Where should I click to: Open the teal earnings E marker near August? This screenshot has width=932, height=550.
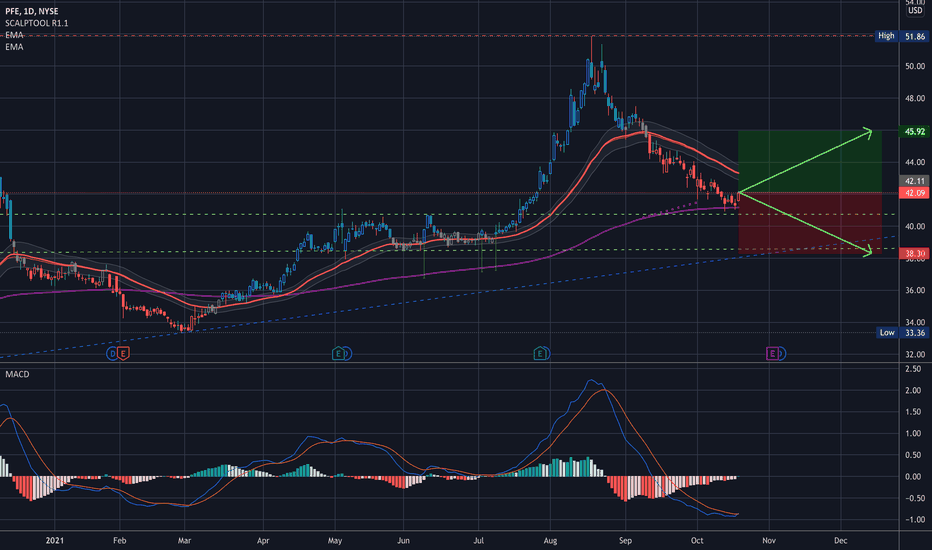(540, 354)
